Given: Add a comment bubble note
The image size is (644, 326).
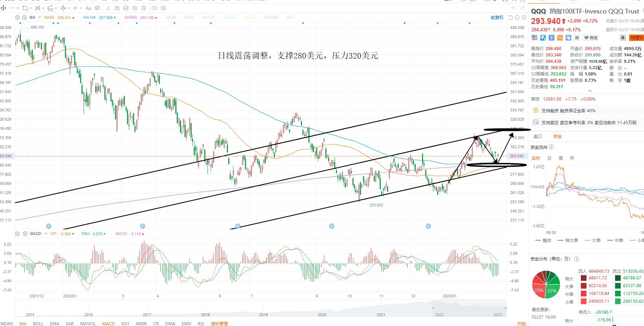Looking at the screenshot, I should click(x=97, y=8).
